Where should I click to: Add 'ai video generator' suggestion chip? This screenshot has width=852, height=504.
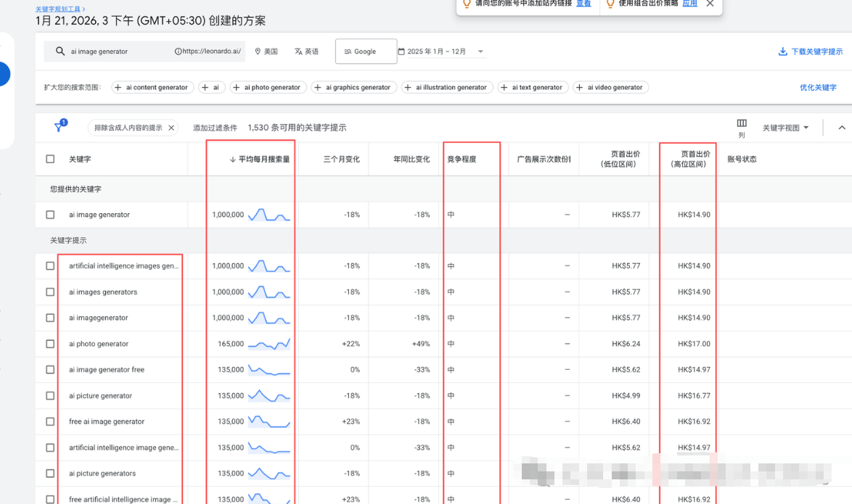(x=611, y=88)
